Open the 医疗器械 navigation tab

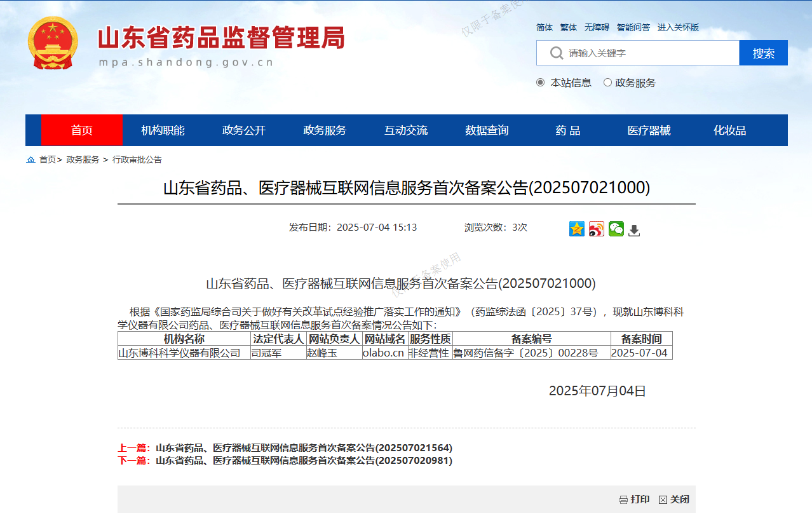pyautogui.click(x=649, y=130)
